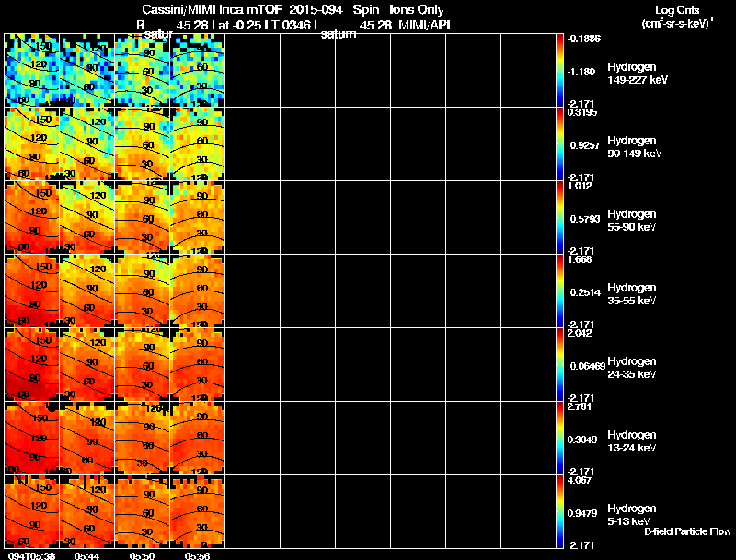Image resolution: width=736 pixels, height=560 pixels.
Task: Select the 55-90 keV panel at 05:44
Action: pyautogui.click(x=86, y=218)
